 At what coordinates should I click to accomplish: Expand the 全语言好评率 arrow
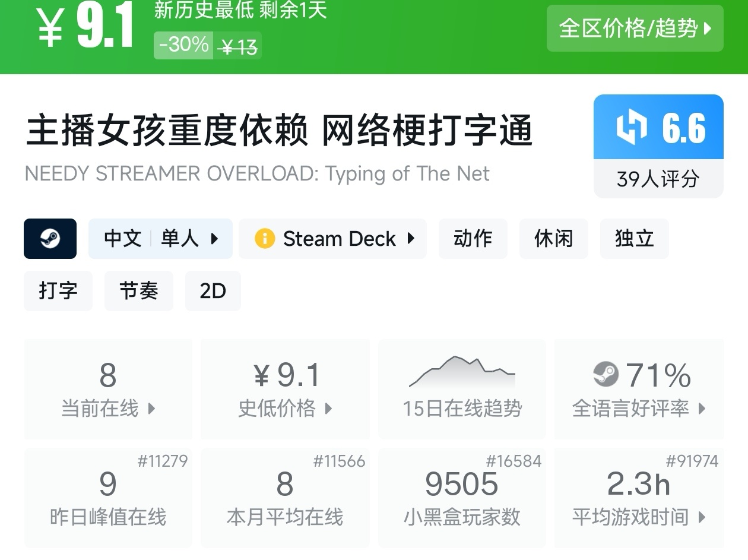pyautogui.click(x=702, y=409)
